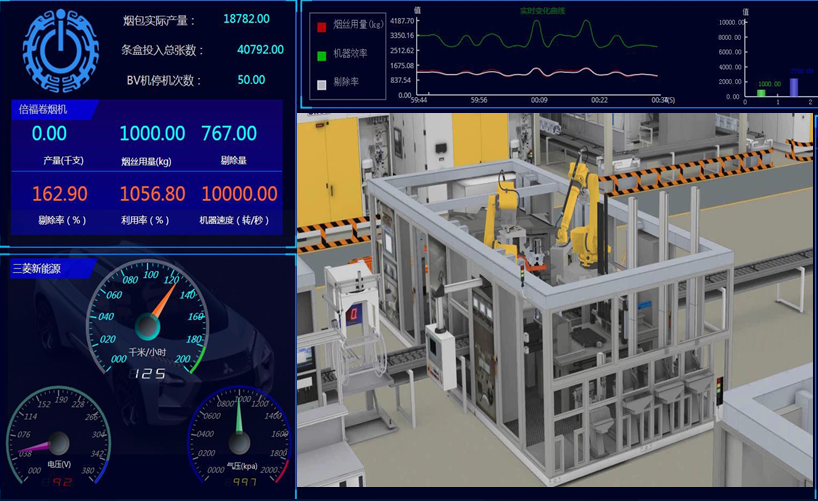Image resolution: width=818 pixels, height=501 pixels.
Task: Click the red digit display on machine
Action: tap(353, 316)
